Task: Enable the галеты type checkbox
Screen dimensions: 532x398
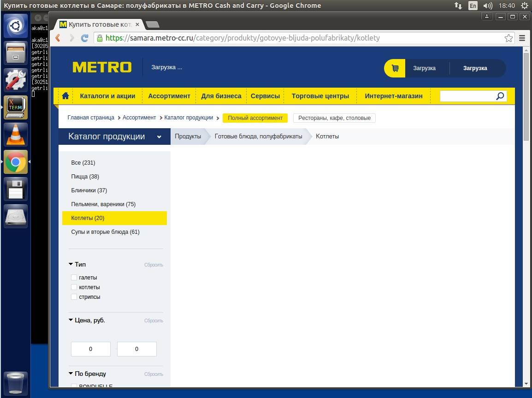Action: (x=74, y=278)
